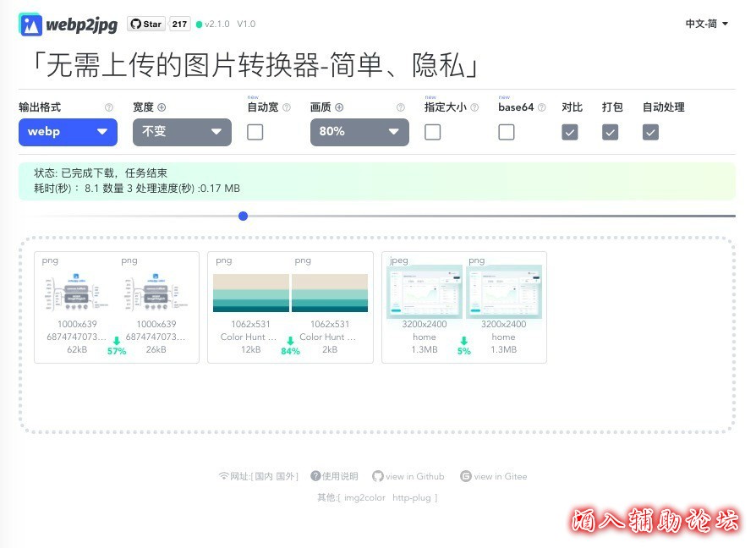Viewport: 756px width, 548px height.
Task: Open the 80% quality dropdown
Action: (x=359, y=132)
